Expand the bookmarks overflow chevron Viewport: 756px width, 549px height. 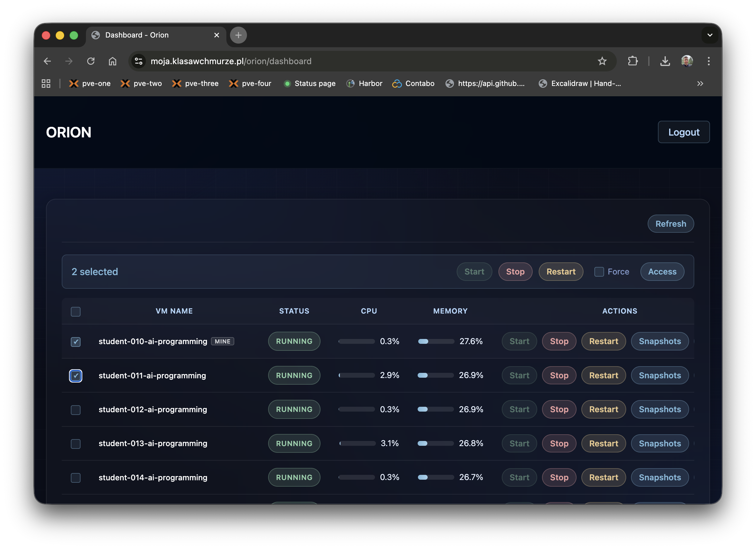[700, 84]
